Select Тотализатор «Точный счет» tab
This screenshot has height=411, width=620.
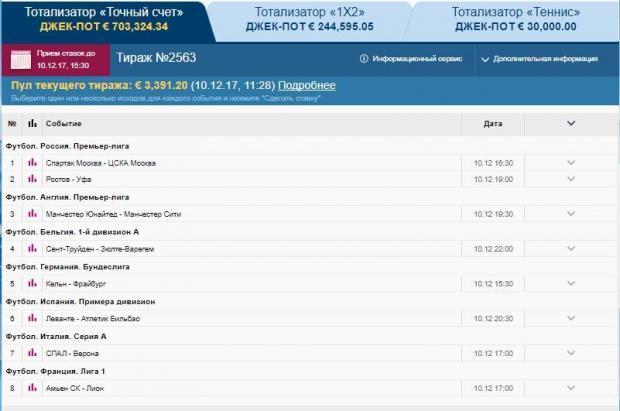(104, 18)
